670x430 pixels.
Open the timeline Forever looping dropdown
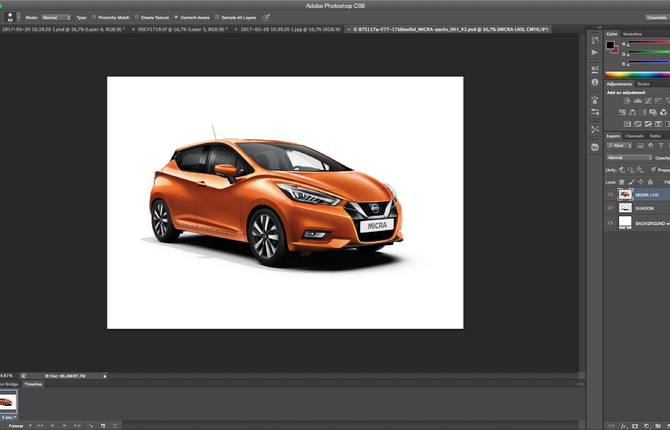click(19, 426)
